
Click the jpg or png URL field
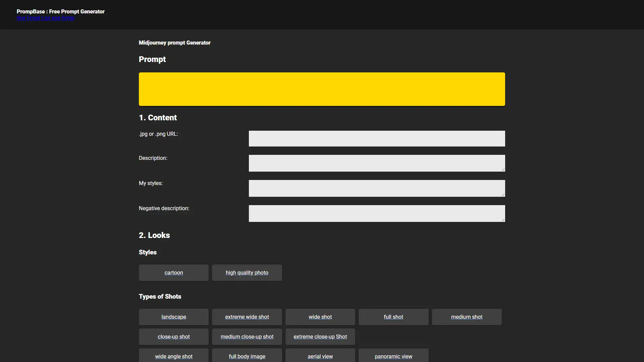pos(377,138)
